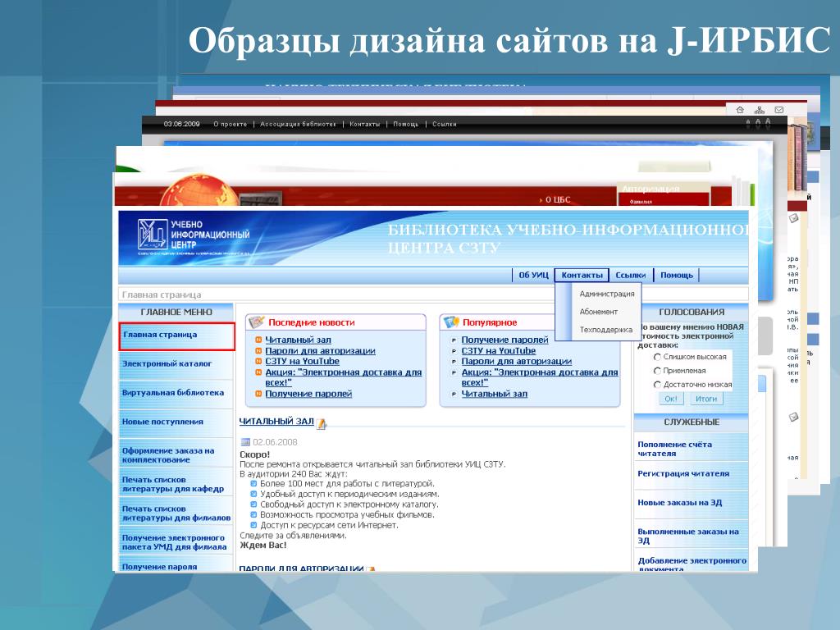The height and width of the screenshot is (630, 840).
Task: Open the 'Об УИЦ' menu item
Action: point(533,275)
